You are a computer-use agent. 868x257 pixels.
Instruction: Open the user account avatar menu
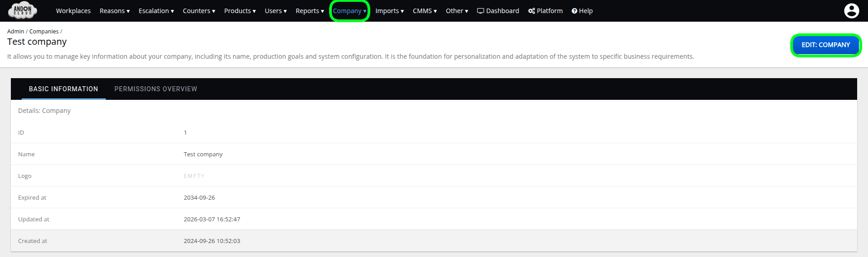851,11
